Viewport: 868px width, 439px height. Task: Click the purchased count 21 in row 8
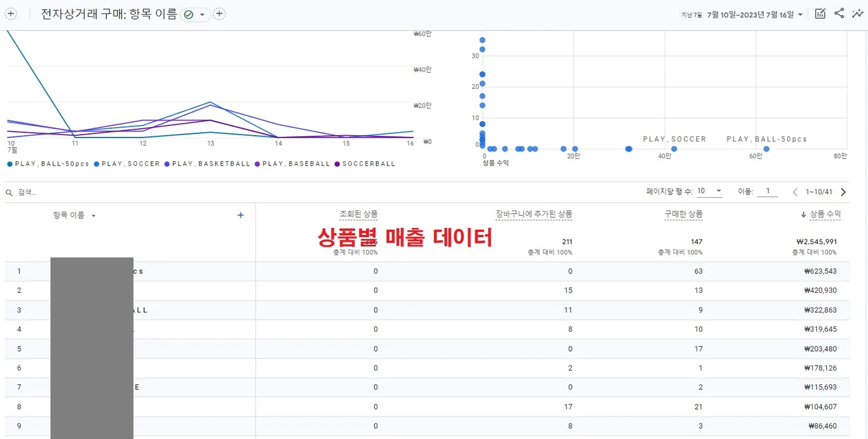[698, 406]
